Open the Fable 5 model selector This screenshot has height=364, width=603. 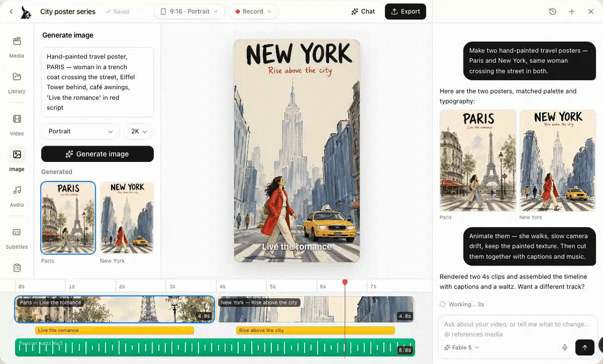462,348
